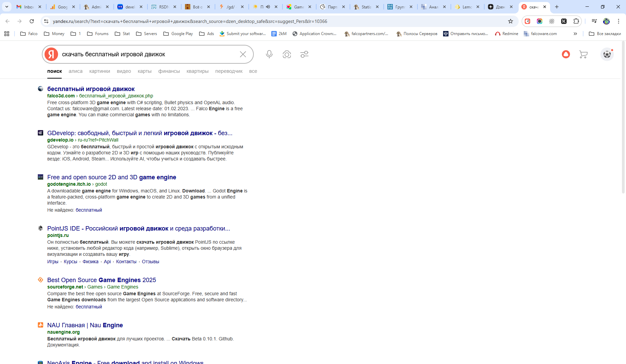Click sourceforge.net domain link

[65, 287]
